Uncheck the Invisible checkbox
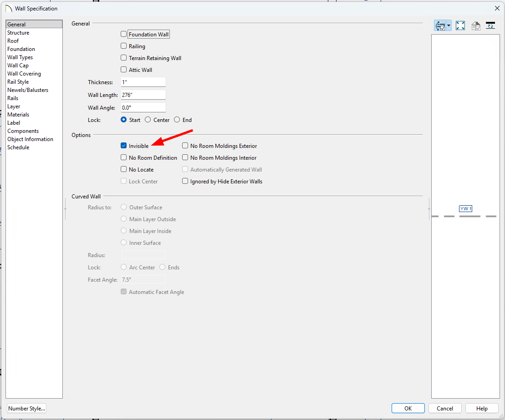The height and width of the screenshot is (420, 505). [x=123, y=146]
